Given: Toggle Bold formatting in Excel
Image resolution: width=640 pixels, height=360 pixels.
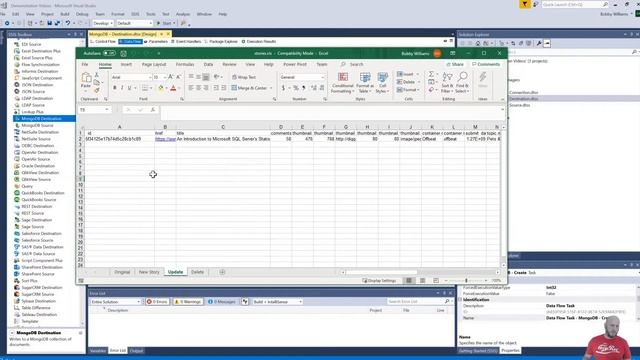Looking at the screenshot, I should [x=115, y=88].
